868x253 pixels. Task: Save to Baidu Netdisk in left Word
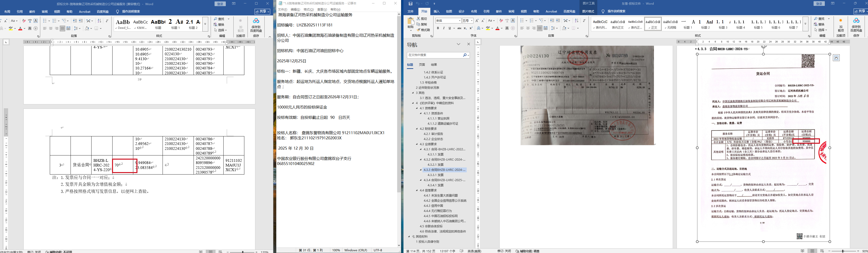pos(256,25)
